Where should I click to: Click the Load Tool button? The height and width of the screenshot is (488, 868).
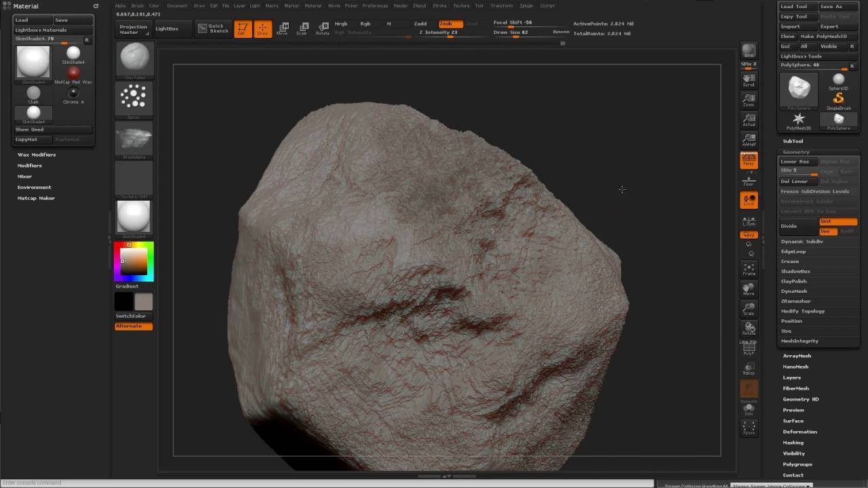pos(797,6)
